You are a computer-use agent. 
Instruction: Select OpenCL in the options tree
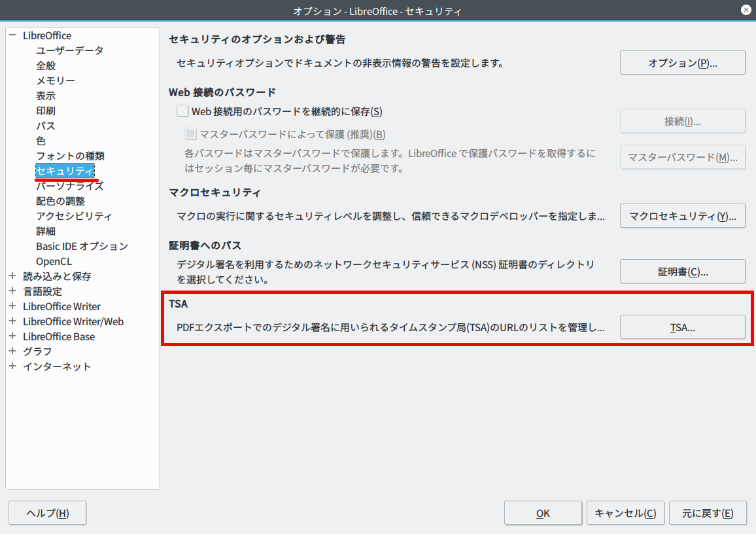point(54,261)
